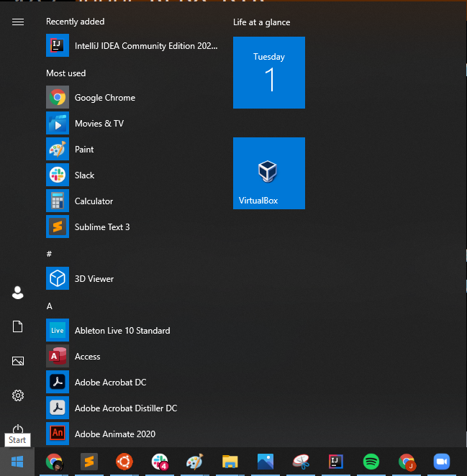This screenshot has width=467, height=476.
Task: Open Documents from the Start sidebar
Action: click(17, 326)
